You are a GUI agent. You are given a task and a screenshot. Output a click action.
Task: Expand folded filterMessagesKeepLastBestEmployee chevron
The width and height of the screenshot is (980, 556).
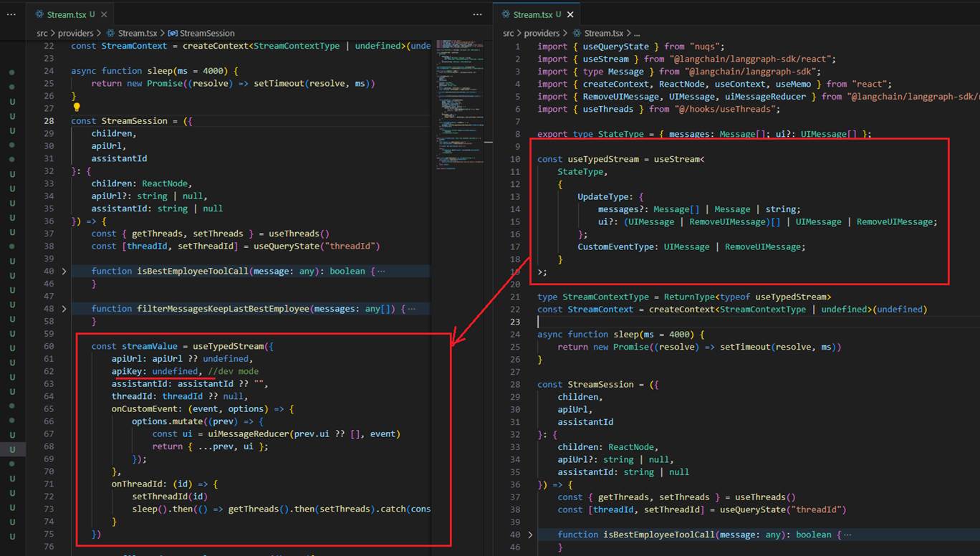[x=64, y=309]
